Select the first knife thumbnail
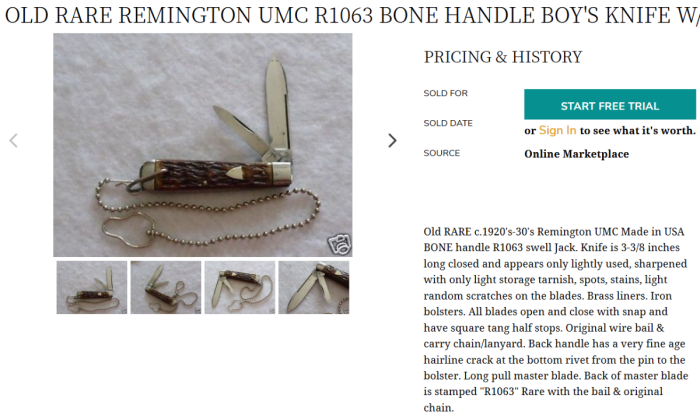 (x=92, y=287)
